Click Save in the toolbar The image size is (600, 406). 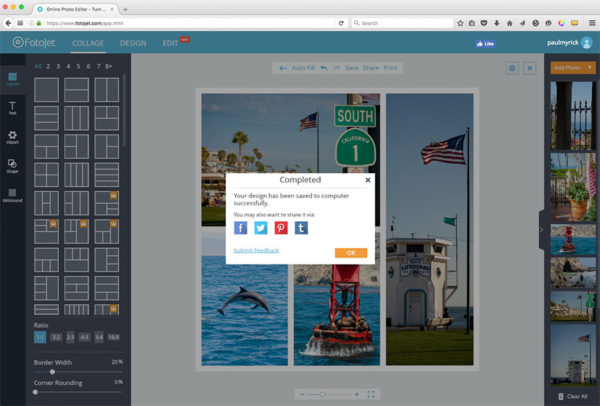(x=352, y=68)
